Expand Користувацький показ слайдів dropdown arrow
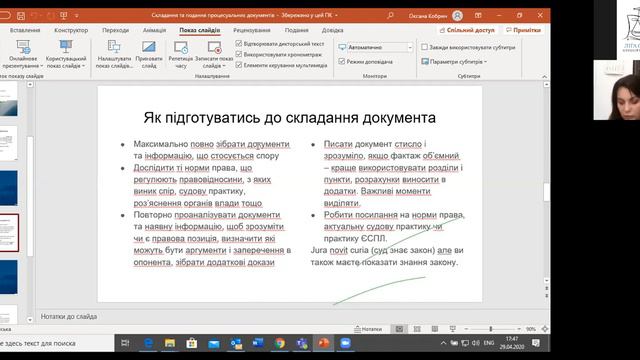This screenshot has width=640, height=360. [x=84, y=66]
